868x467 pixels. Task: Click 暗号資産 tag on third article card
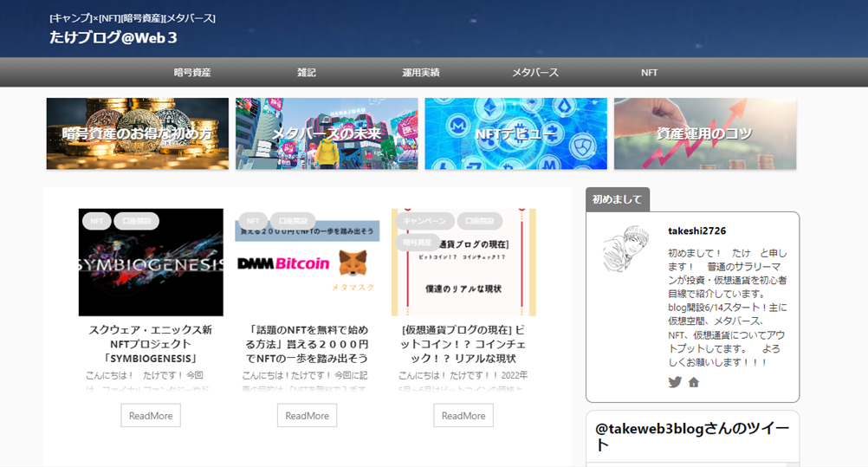click(418, 242)
